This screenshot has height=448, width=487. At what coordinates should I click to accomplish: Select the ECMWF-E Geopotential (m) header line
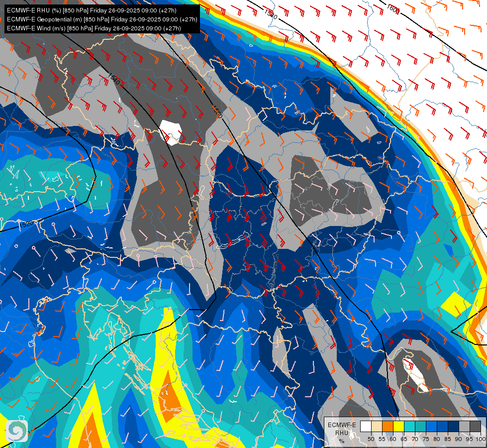click(102, 19)
